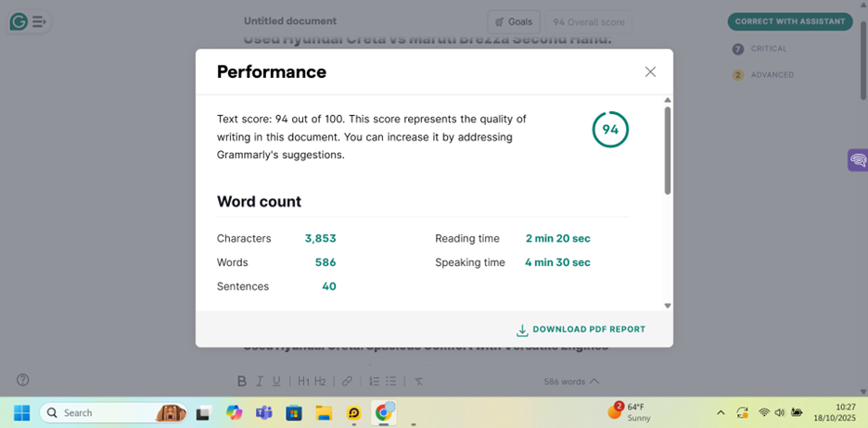
Task: Click the 94 score circle indicator
Action: coord(610,130)
